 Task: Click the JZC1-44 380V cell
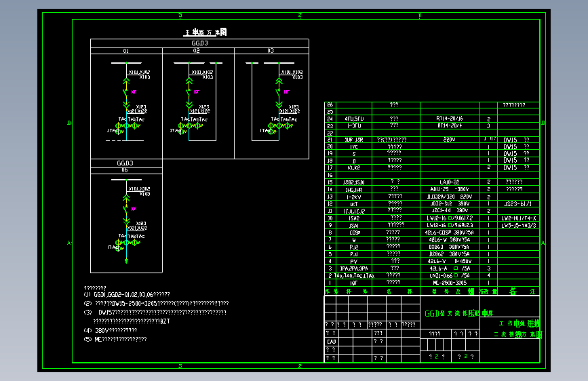click(x=450, y=211)
